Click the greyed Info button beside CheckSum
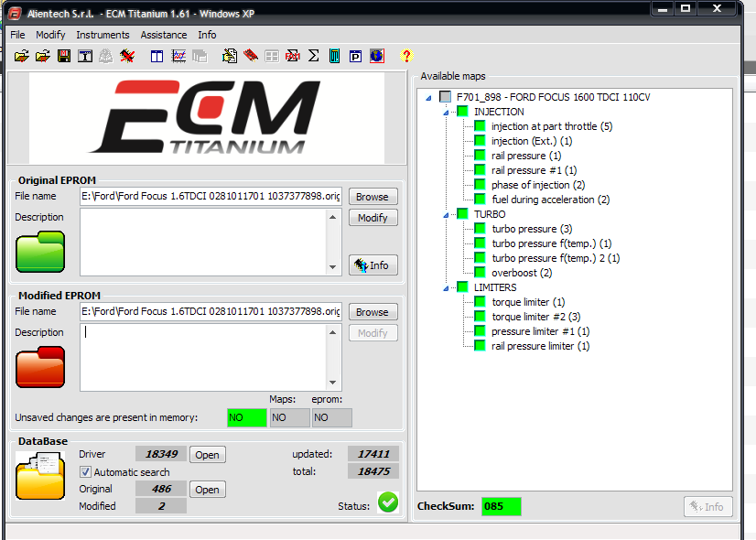The image size is (756, 540). pyautogui.click(x=707, y=507)
